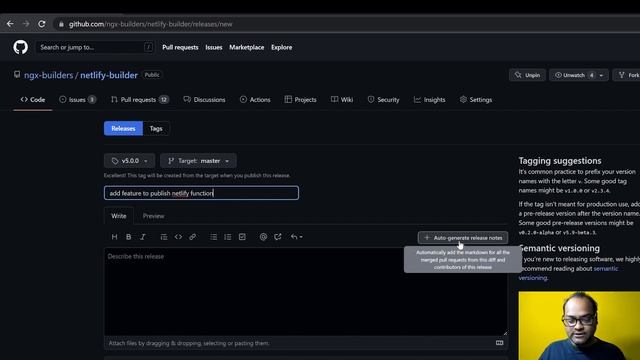
Task: Open Marketplace in top navigation
Action: [x=247, y=47]
